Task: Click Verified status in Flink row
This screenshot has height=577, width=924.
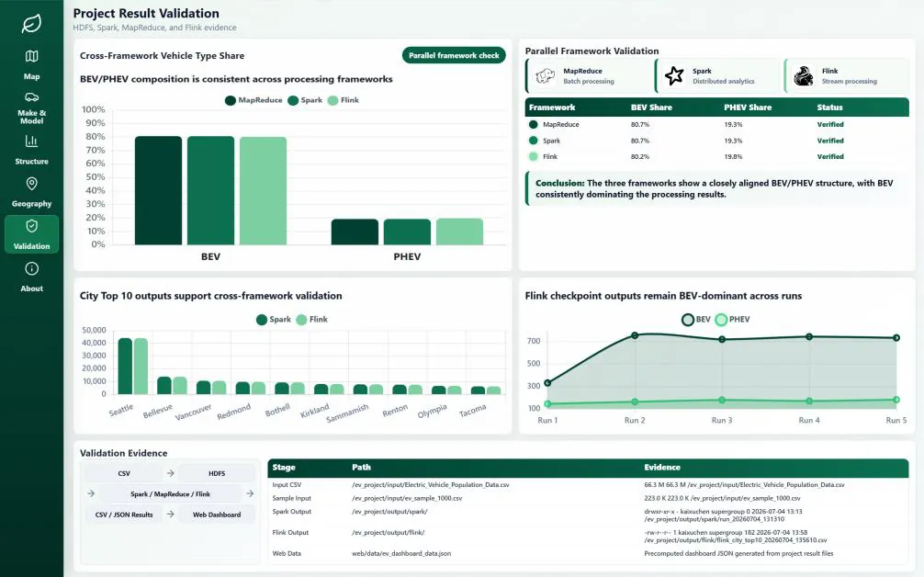Action: 830,156
